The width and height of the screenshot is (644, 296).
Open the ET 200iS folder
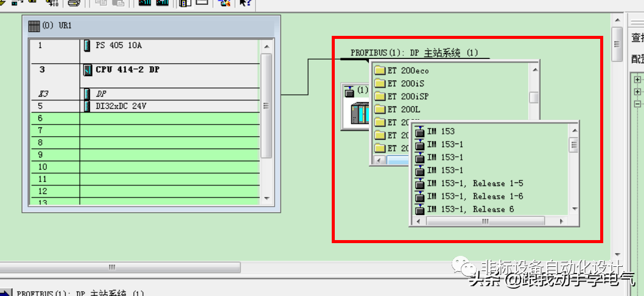pos(399,84)
